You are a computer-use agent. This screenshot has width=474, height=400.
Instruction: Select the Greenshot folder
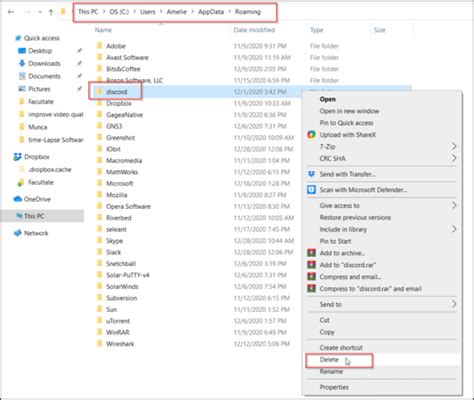(x=120, y=138)
